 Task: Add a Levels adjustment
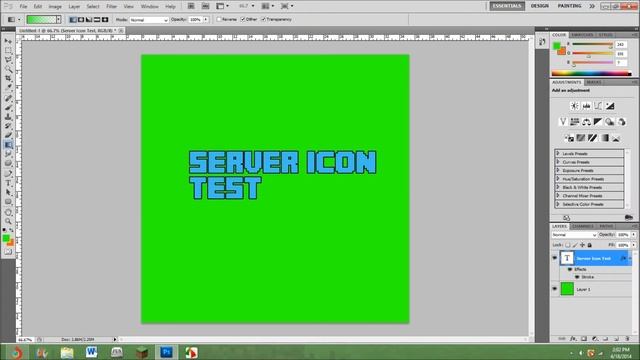tap(587, 106)
